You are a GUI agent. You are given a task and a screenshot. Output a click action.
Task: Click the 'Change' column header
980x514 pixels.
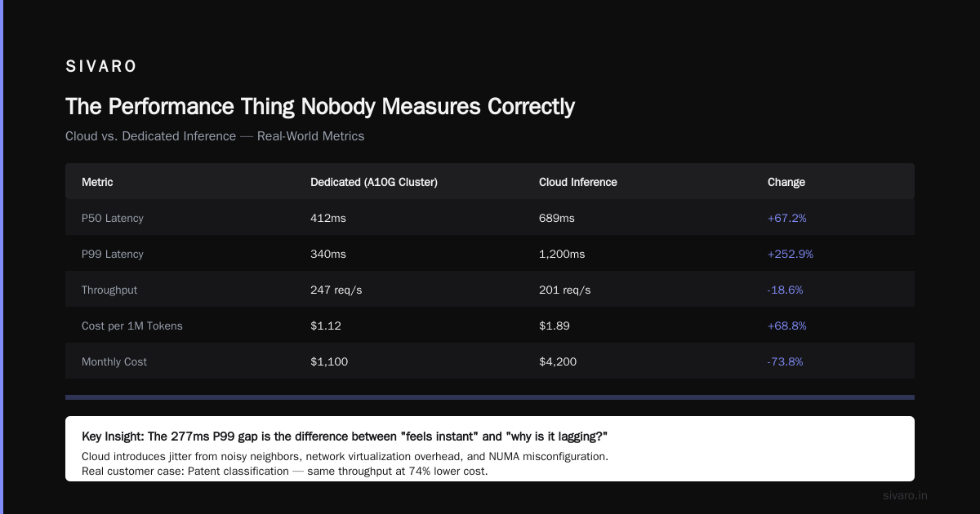coord(786,182)
